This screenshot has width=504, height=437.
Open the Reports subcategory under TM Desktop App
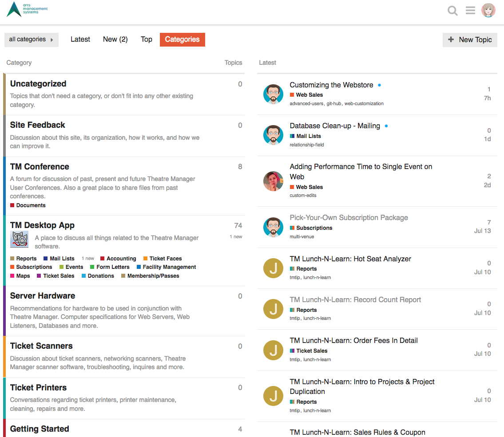pos(24,259)
